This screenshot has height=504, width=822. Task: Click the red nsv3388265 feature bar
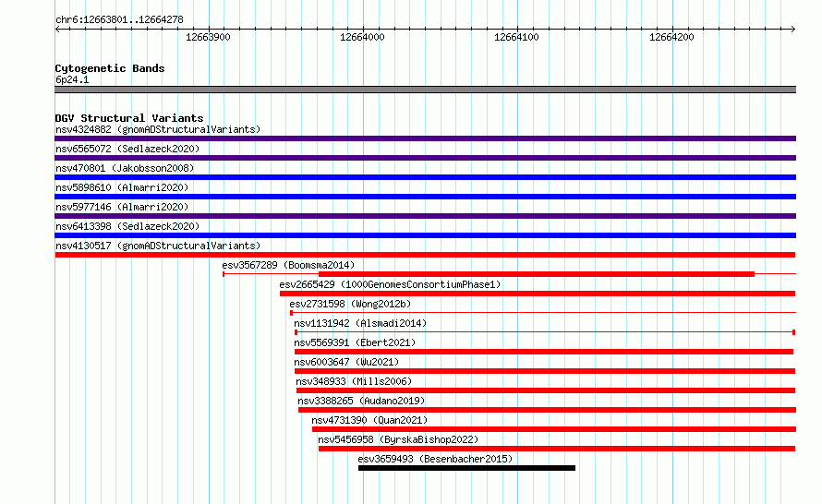[548, 410]
